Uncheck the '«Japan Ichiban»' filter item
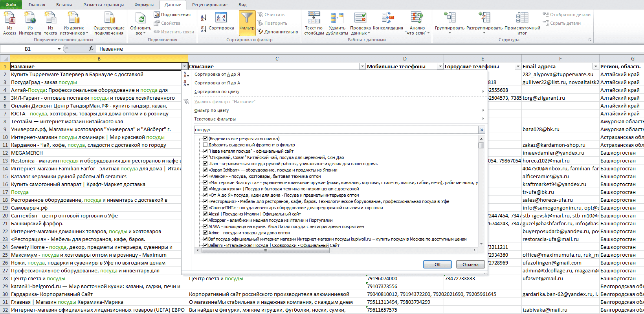This screenshot has height=314, width=644. [x=205, y=170]
